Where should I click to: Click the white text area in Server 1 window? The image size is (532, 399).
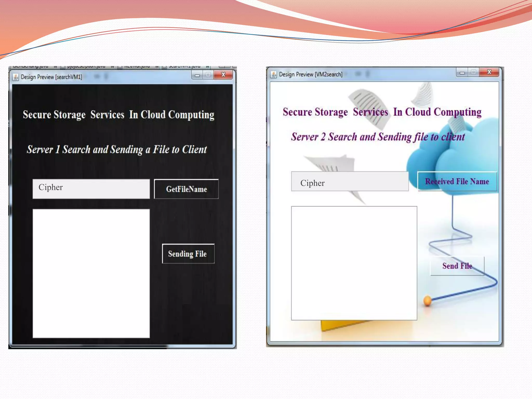click(91, 273)
